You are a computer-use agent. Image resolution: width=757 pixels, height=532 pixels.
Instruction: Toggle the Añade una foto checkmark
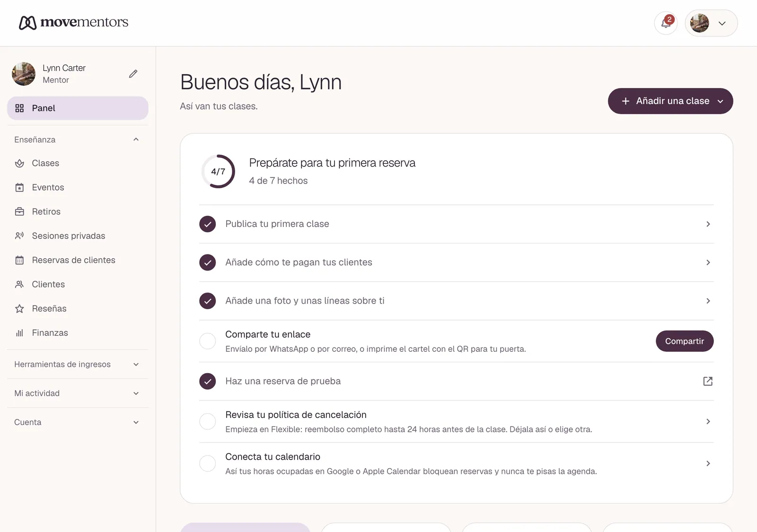[x=208, y=301]
